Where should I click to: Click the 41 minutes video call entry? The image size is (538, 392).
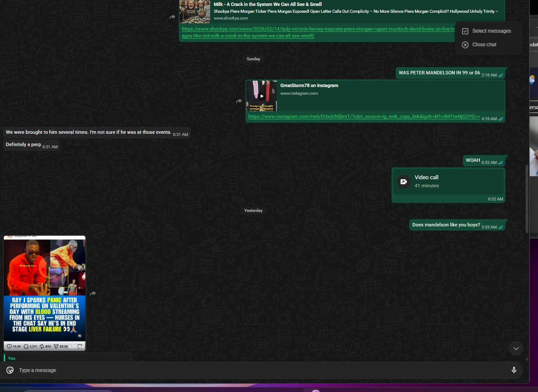point(448,182)
